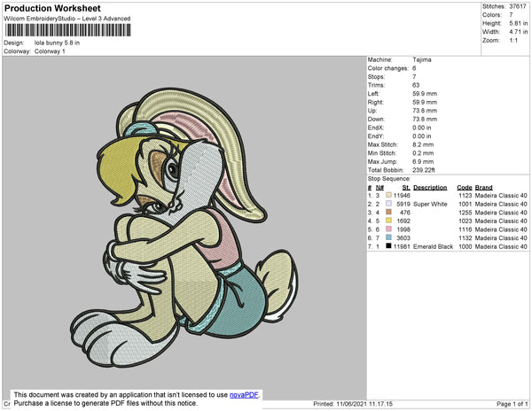The height and width of the screenshot is (411, 532).
Task: Select the brown swatch for code 1255
Action: (x=389, y=212)
